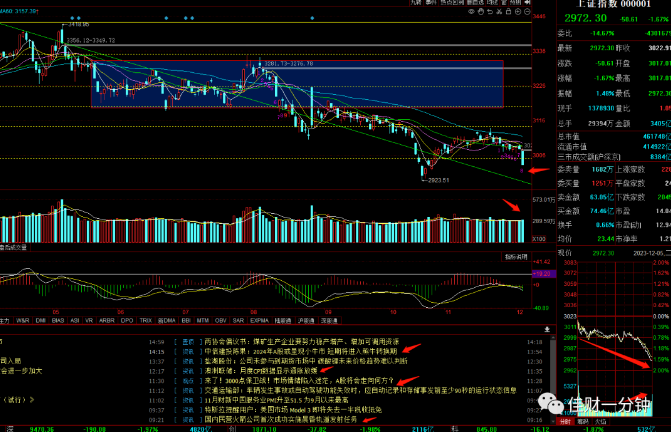Switch to the 分时 tab under mini chart

tap(565, 422)
